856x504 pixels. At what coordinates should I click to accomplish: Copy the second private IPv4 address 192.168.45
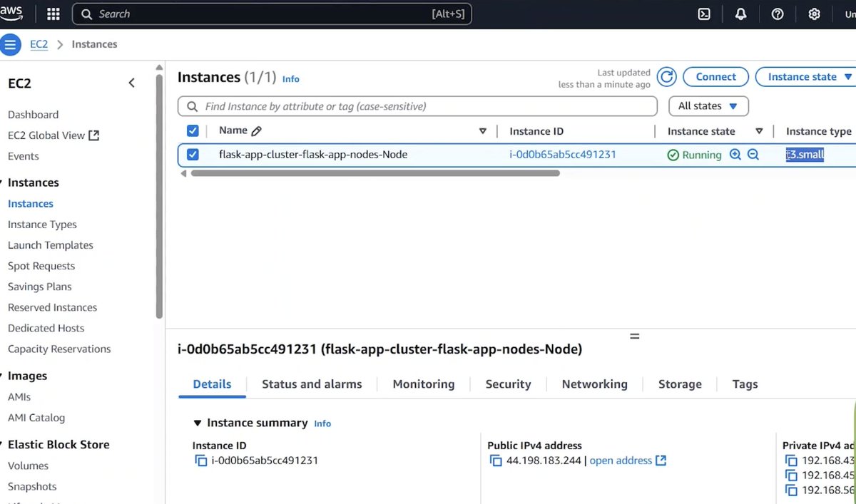pos(790,475)
